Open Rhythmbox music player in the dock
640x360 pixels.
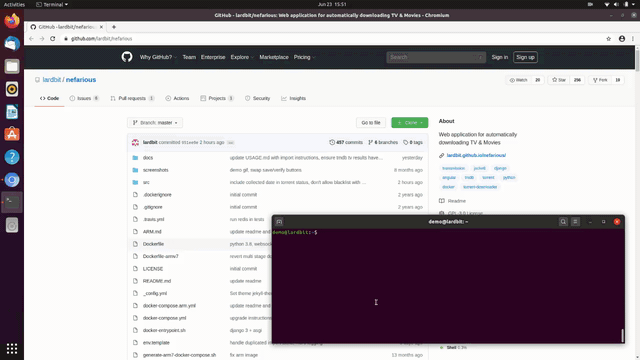(12, 89)
